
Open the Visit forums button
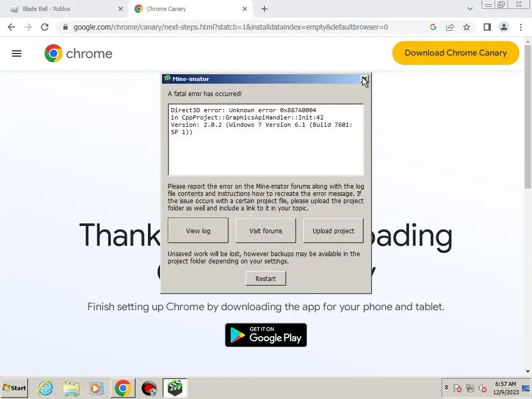265,231
